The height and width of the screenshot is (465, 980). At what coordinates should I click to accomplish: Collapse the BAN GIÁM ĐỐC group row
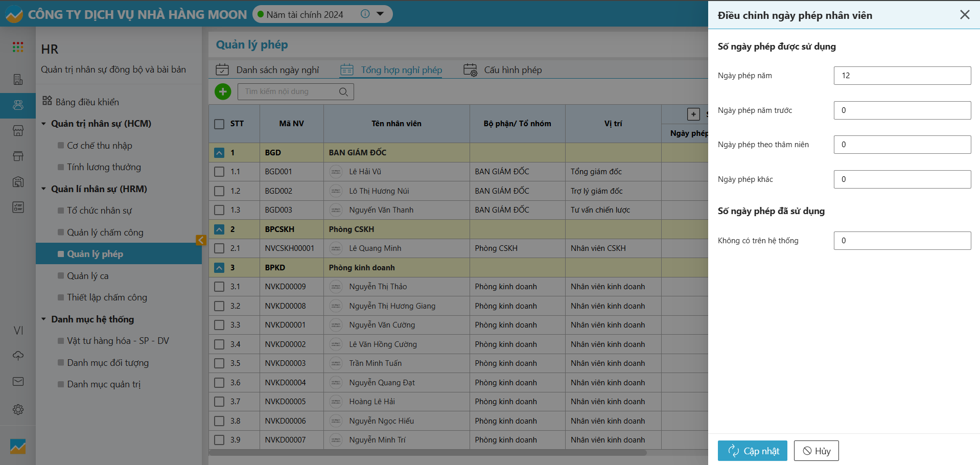(x=219, y=153)
